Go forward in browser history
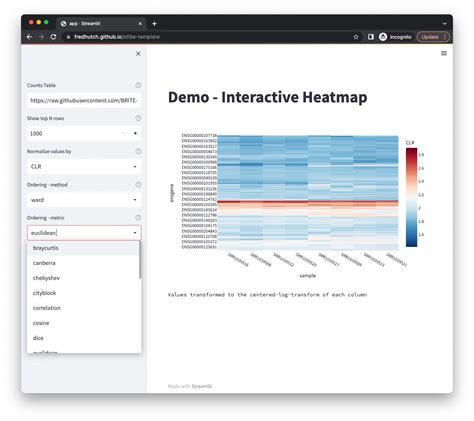The width and height of the screenshot is (474, 421). (41, 37)
